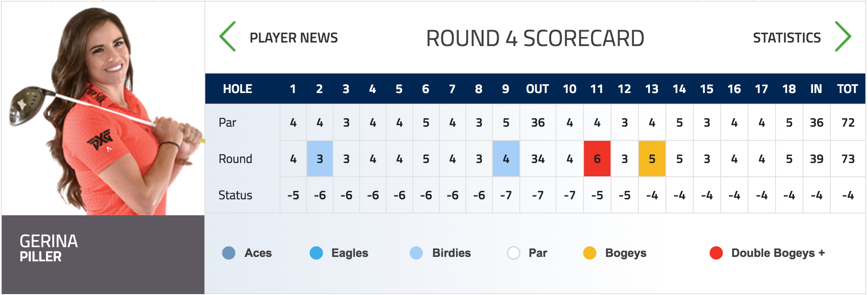Click the left green arrow chevron
The width and height of the screenshot is (868, 295).
click(228, 37)
